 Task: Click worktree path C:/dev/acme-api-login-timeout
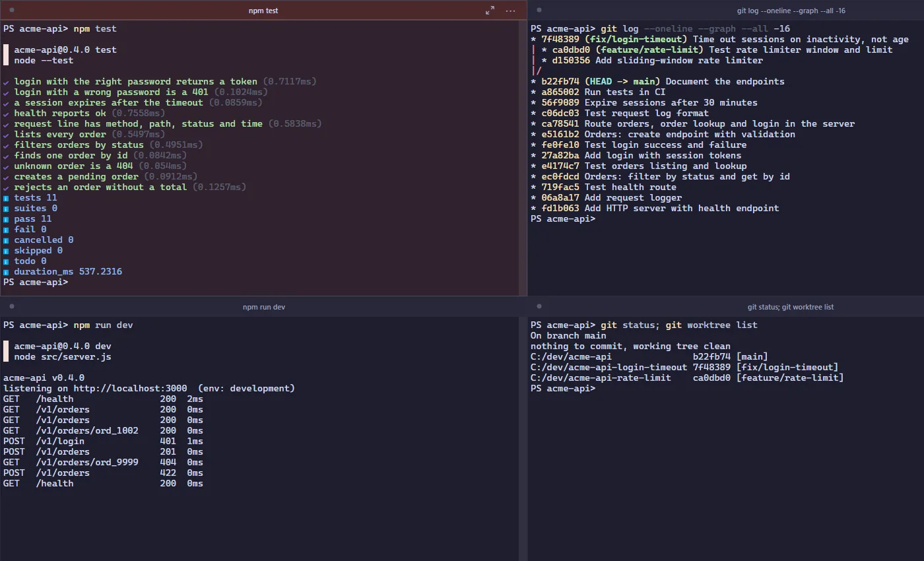pyautogui.click(x=609, y=367)
